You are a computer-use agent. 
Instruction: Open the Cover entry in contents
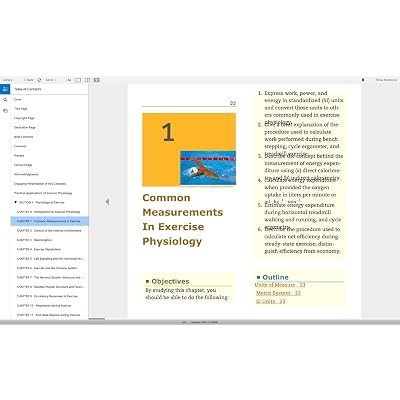coord(18,100)
